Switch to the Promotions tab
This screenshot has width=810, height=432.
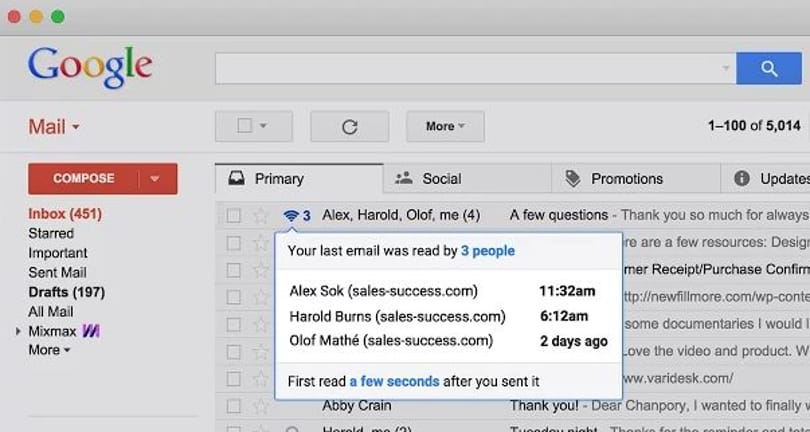click(636, 179)
